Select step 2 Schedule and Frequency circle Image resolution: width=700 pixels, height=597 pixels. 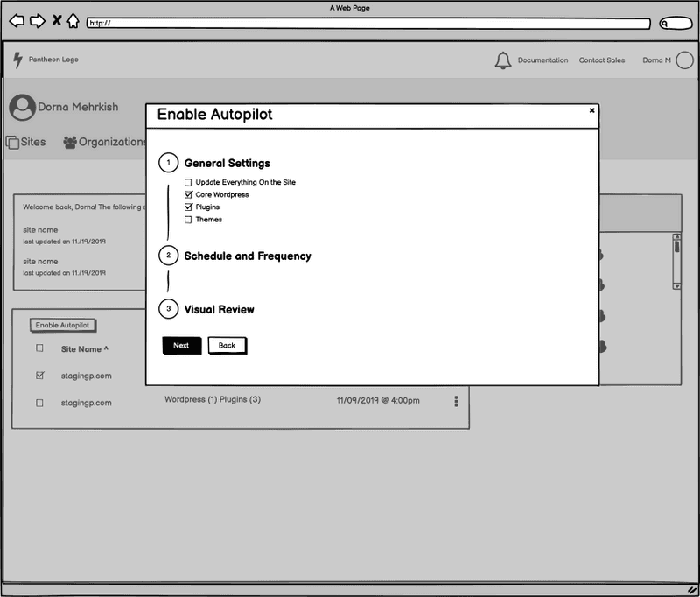click(x=168, y=256)
